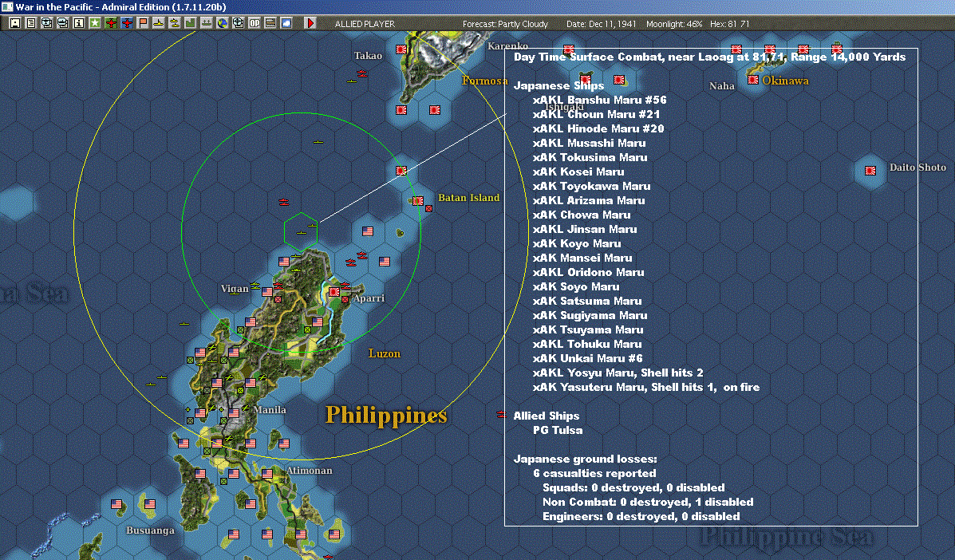
Task: Click the red play arrow to end turn
Action: point(310,23)
